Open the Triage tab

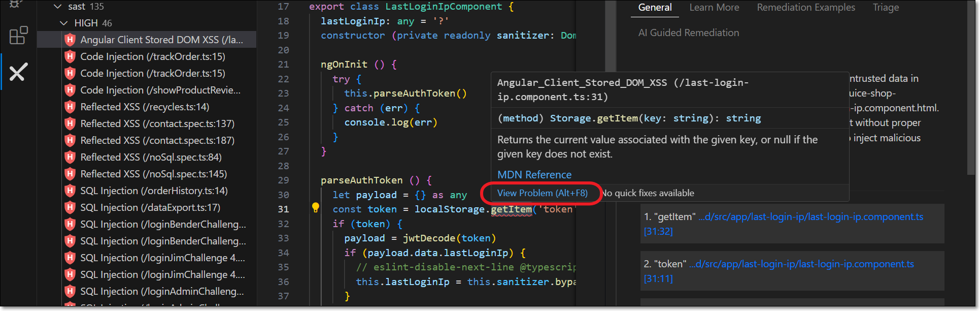(886, 8)
